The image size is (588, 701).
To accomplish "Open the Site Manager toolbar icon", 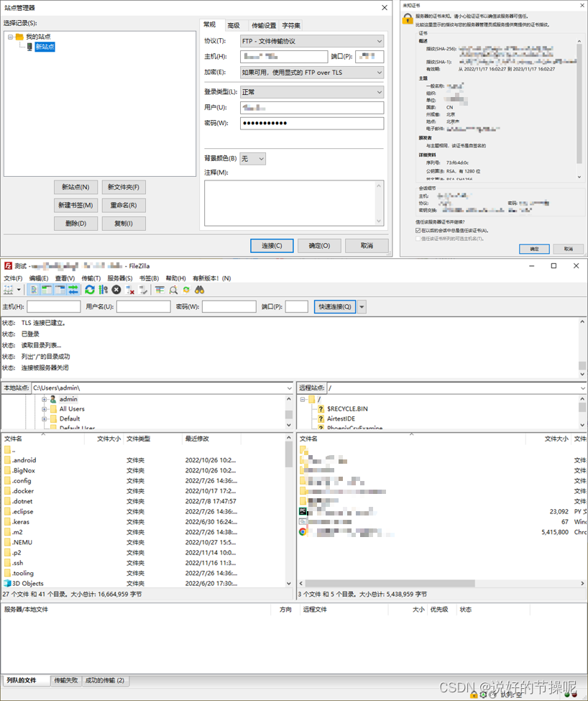I will pyautogui.click(x=8, y=290).
